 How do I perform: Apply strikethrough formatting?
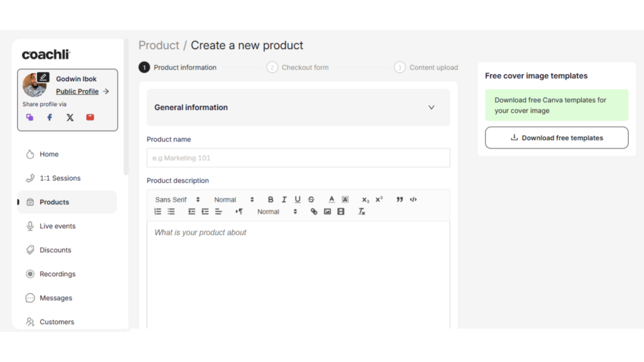(x=311, y=199)
